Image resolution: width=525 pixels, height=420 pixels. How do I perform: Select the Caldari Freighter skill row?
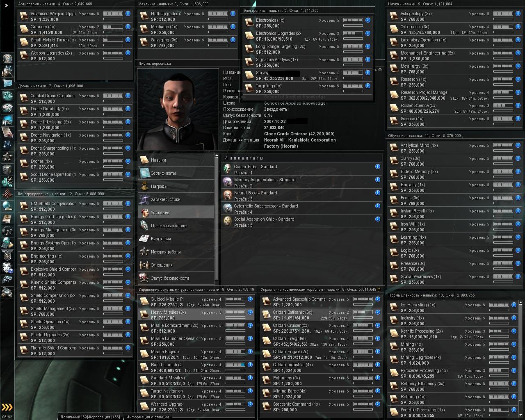tap(321, 341)
